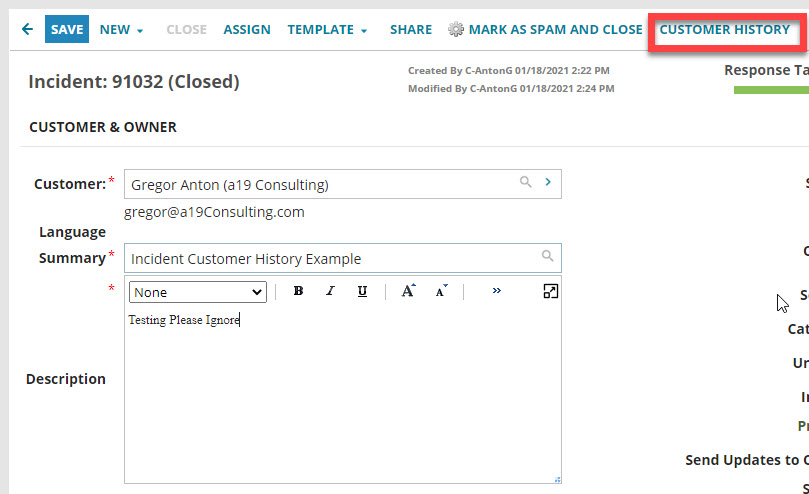Click the Created By C-AntonG timestamp text
Screen dimensions: 809x494
point(509,71)
